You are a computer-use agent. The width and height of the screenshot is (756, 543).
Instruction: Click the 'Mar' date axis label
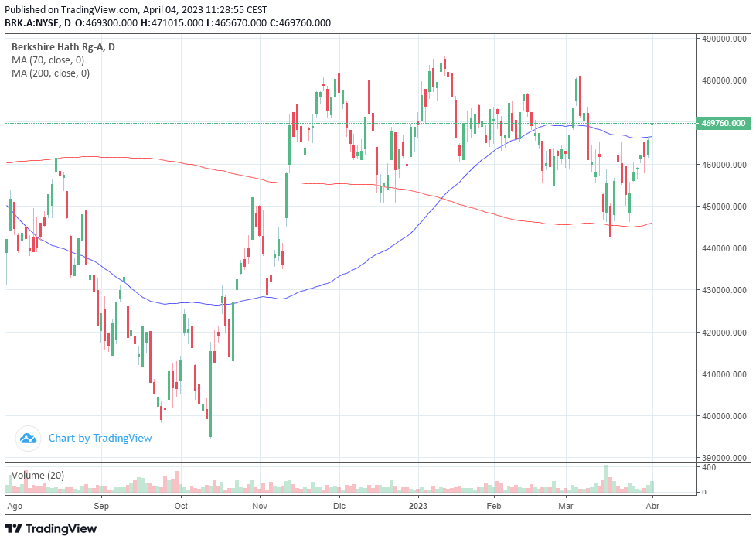(566, 506)
